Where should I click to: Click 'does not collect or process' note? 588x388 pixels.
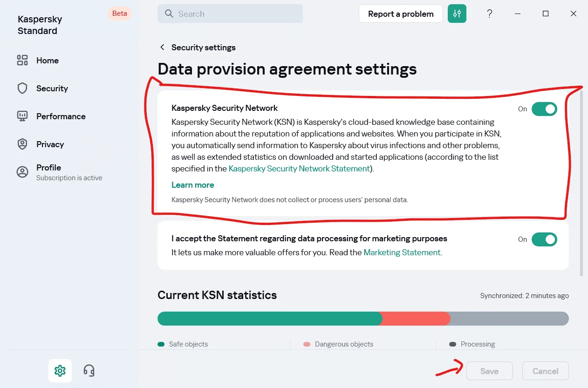point(290,200)
